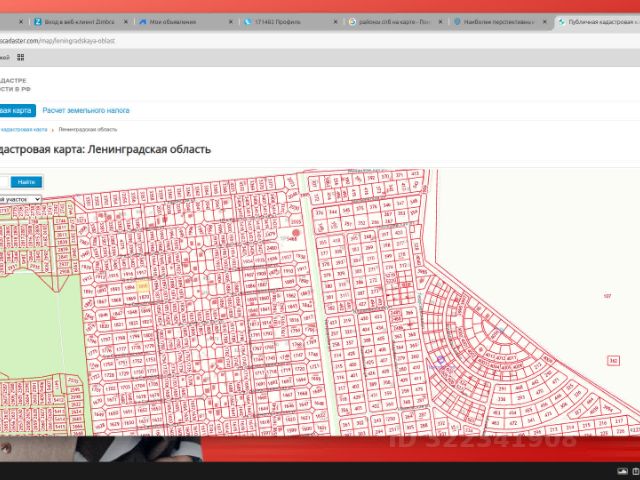Switch to the 'Наиболее перспективны' tab
640x480 pixels.
pos(497,22)
